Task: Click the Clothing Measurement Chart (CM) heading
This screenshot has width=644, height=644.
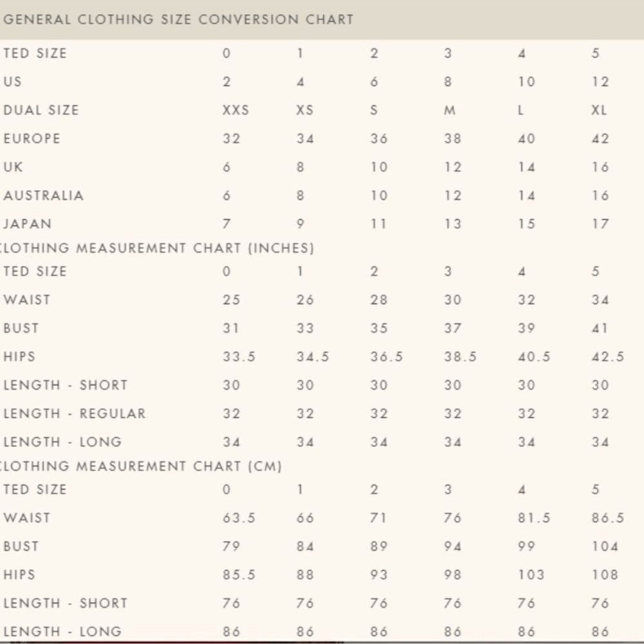Action: (142, 466)
